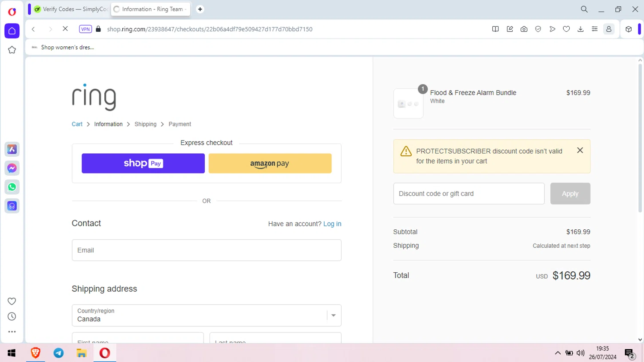Toggle the VPN badge in address bar

[85, 29]
